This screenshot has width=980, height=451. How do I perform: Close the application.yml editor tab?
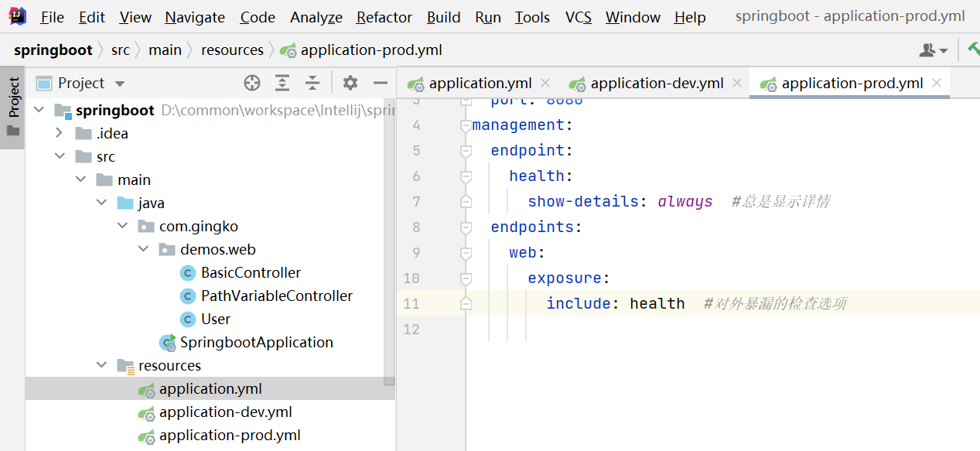pyautogui.click(x=545, y=83)
